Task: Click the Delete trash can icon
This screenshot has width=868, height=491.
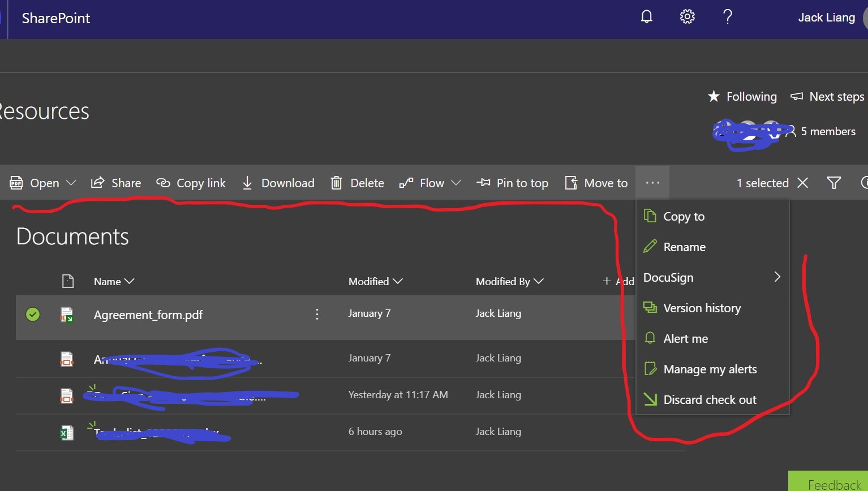Action: [336, 183]
